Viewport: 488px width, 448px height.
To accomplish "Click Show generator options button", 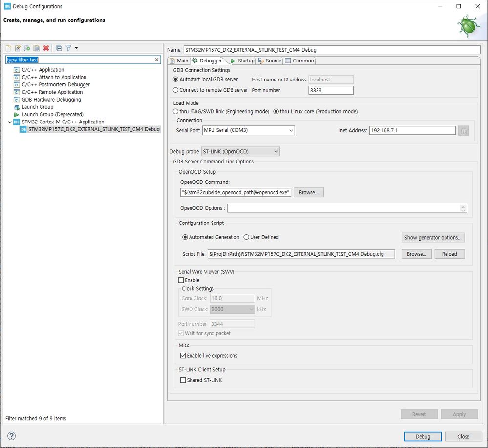I will [x=433, y=237].
